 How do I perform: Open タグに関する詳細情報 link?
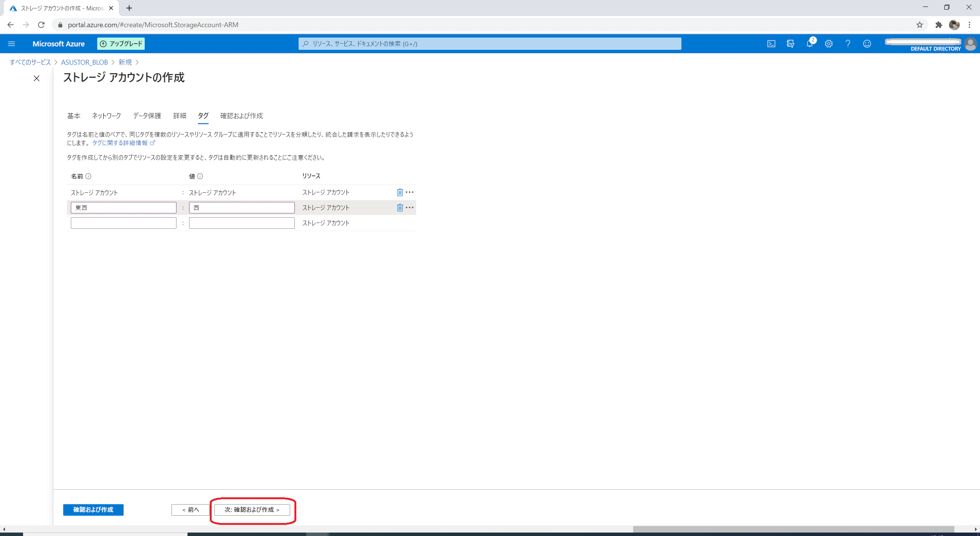(x=123, y=143)
